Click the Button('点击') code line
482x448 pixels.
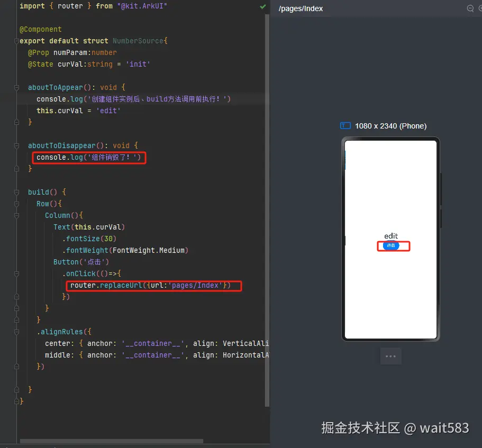81,262
